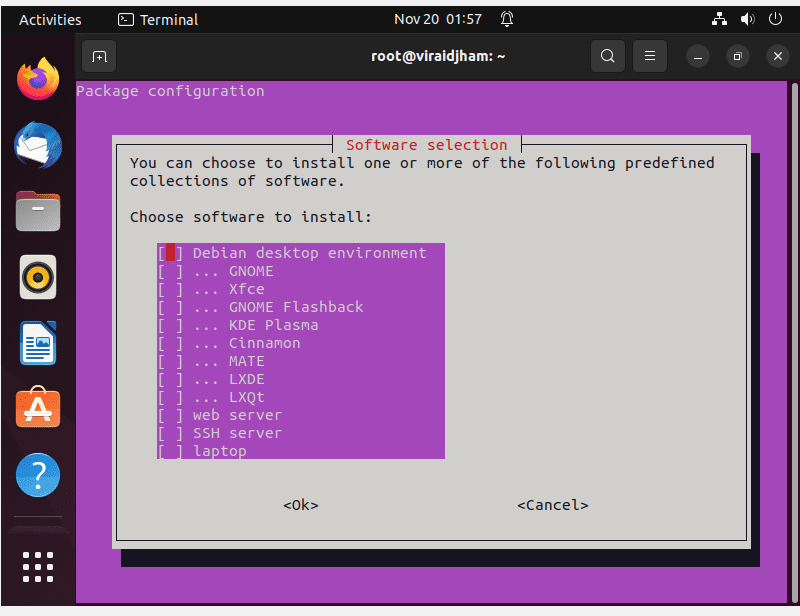
Task: Launch Firefox from the dock
Action: [38, 79]
